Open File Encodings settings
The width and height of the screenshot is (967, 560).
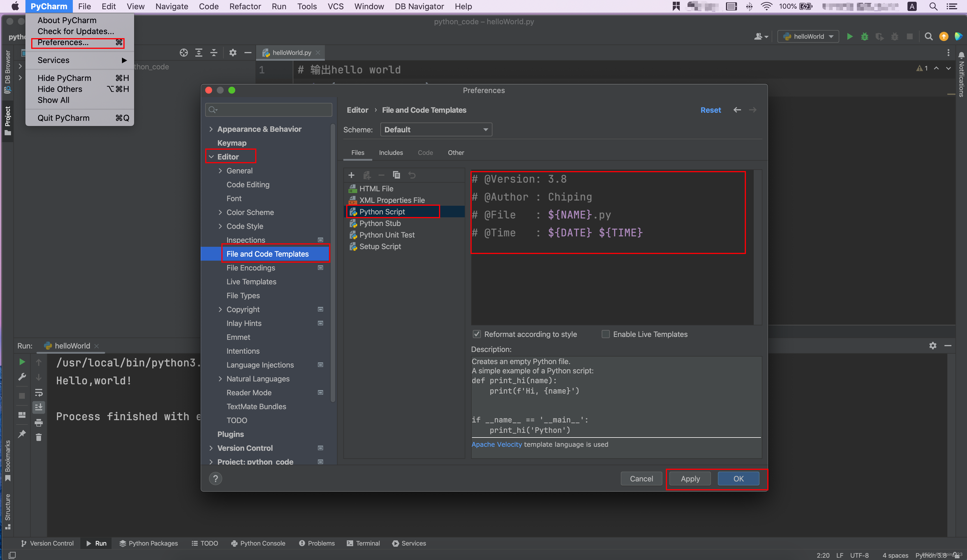pos(251,268)
